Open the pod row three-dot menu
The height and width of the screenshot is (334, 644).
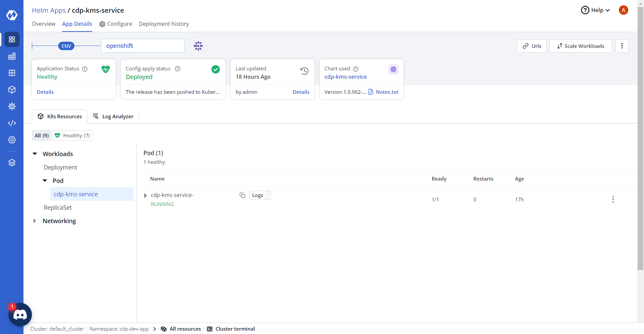(x=613, y=200)
